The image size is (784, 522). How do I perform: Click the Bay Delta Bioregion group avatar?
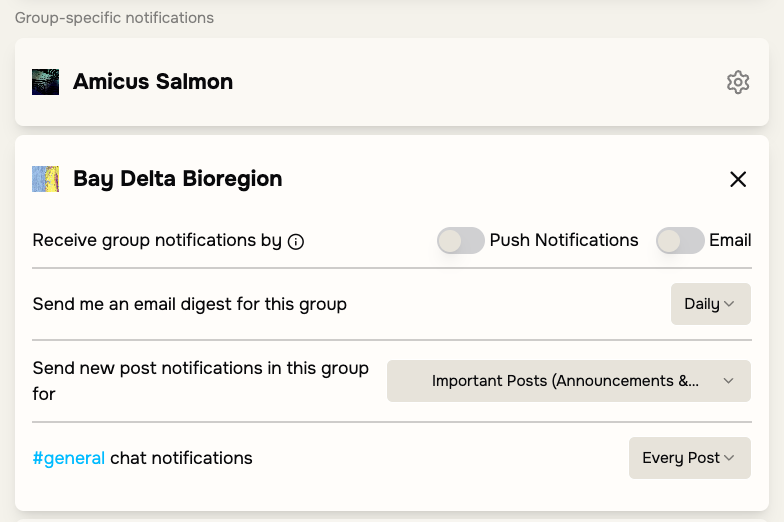[46, 179]
